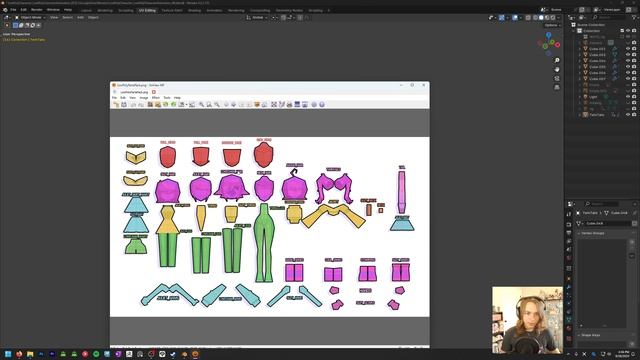
Task: Click XnView about/help round icon
Action: click(322, 105)
